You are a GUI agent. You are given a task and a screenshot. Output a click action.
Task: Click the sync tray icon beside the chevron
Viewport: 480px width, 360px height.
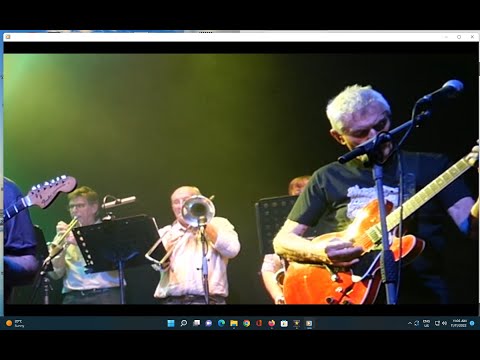coord(417,323)
